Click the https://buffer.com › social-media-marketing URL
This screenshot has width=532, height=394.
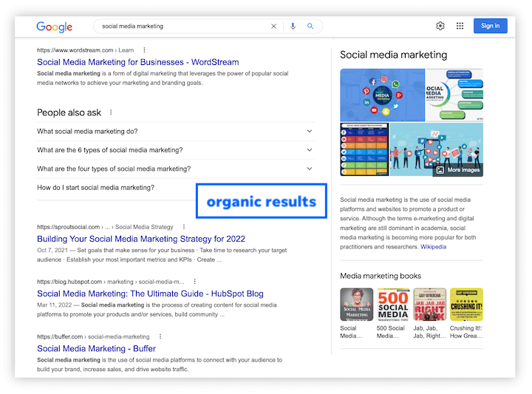93,336
